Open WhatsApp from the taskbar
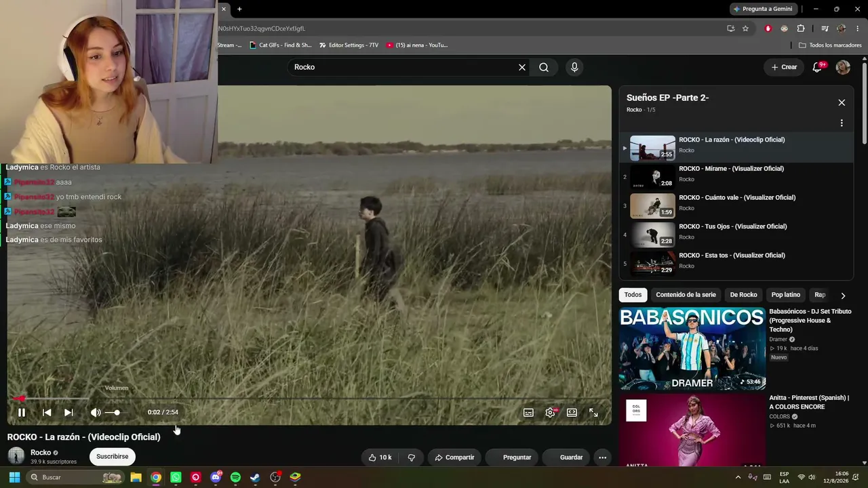This screenshot has width=868, height=488. (x=176, y=477)
